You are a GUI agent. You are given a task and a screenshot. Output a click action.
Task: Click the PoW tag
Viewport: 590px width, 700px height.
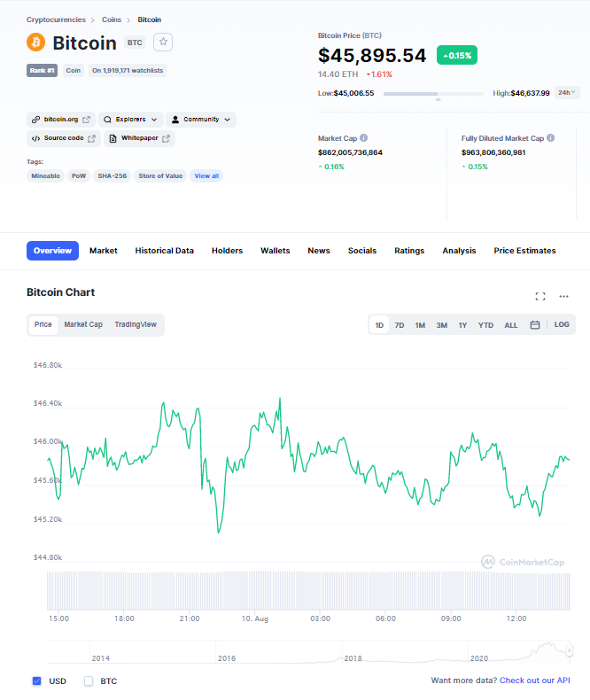(79, 176)
